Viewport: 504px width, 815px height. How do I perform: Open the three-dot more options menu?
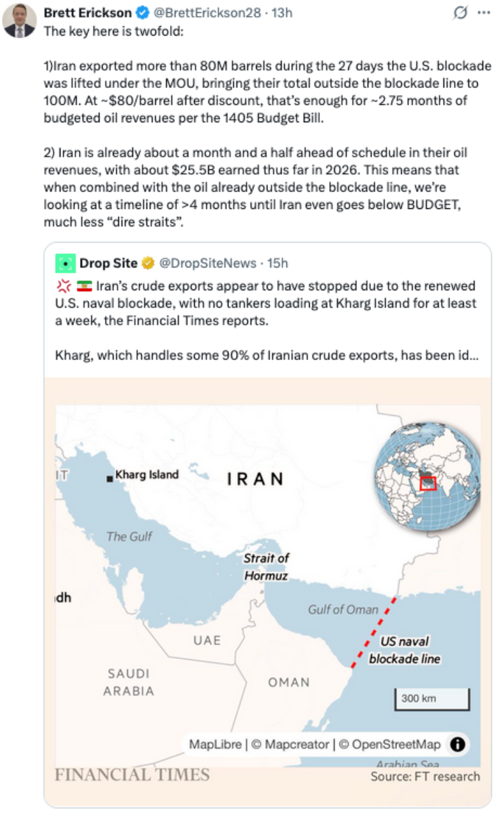[x=483, y=13]
